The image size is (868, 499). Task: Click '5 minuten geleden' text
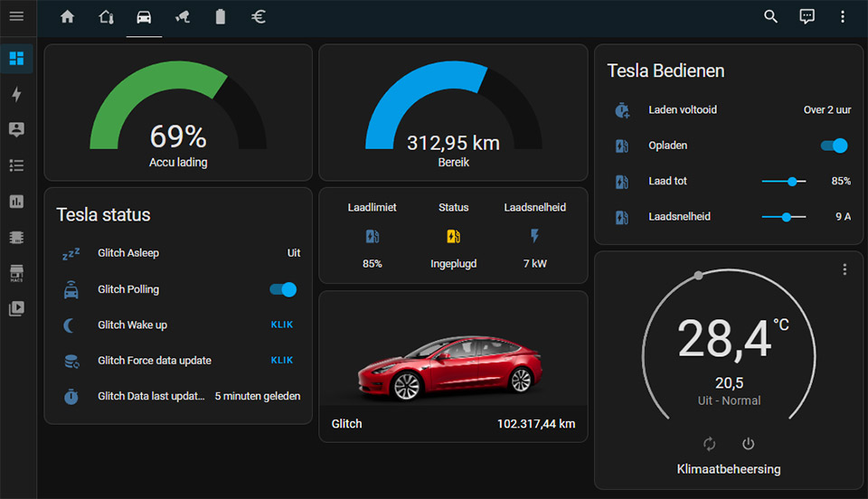pyautogui.click(x=258, y=396)
